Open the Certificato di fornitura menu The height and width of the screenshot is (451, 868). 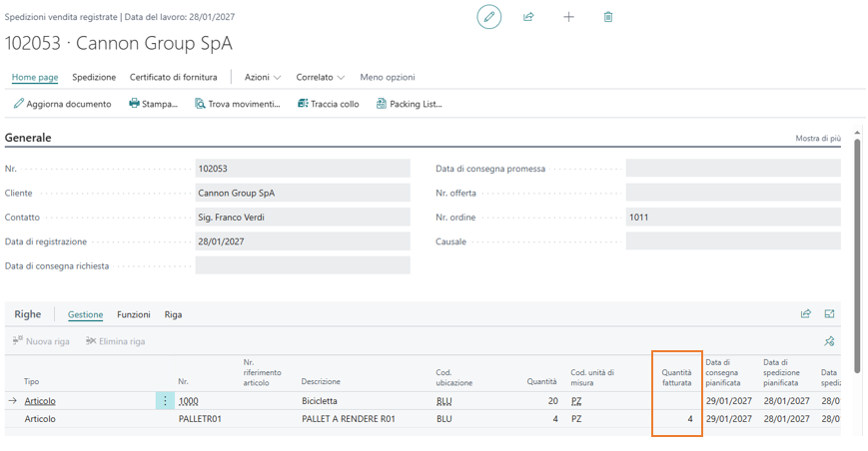coord(173,78)
